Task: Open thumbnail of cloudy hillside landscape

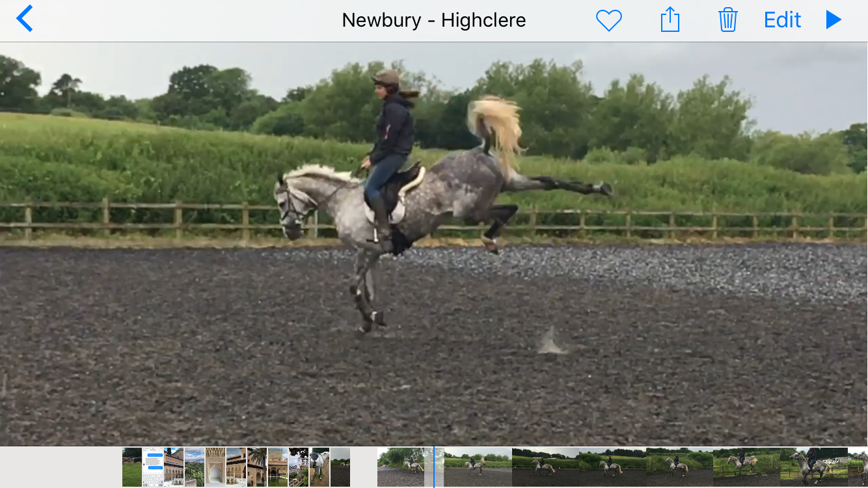Action: coord(195,467)
